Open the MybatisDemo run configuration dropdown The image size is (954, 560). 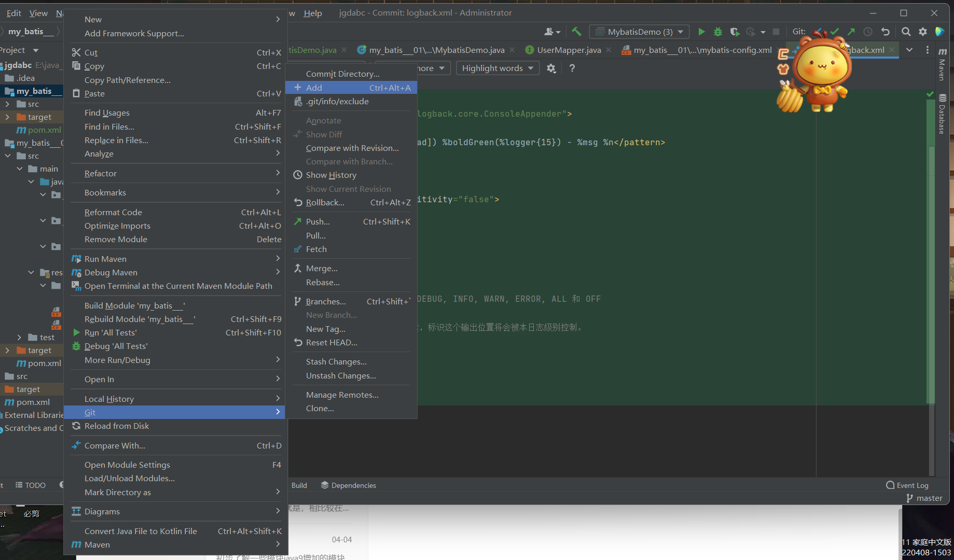coord(639,32)
